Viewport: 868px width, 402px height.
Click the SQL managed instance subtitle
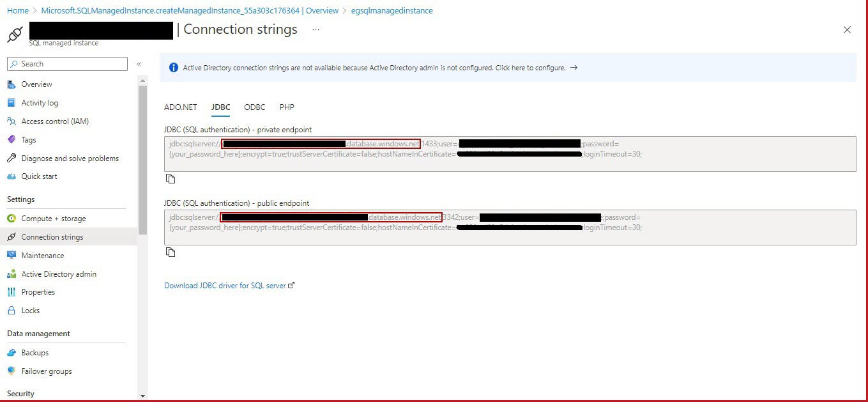(x=64, y=43)
